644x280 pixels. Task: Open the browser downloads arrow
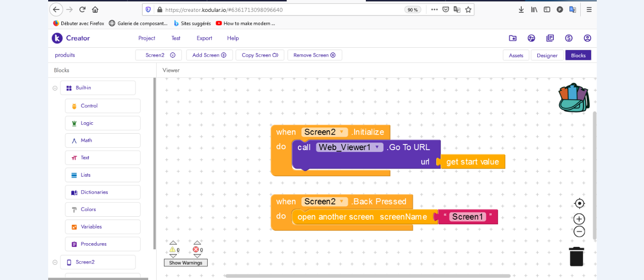point(521,9)
